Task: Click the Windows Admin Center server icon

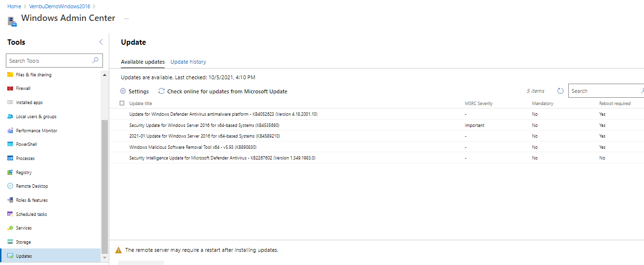Action: coord(13,20)
